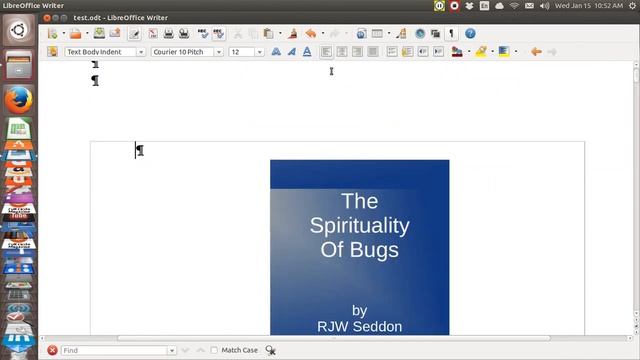
Task: Expand the paragraph style dropdown
Action: point(141,52)
